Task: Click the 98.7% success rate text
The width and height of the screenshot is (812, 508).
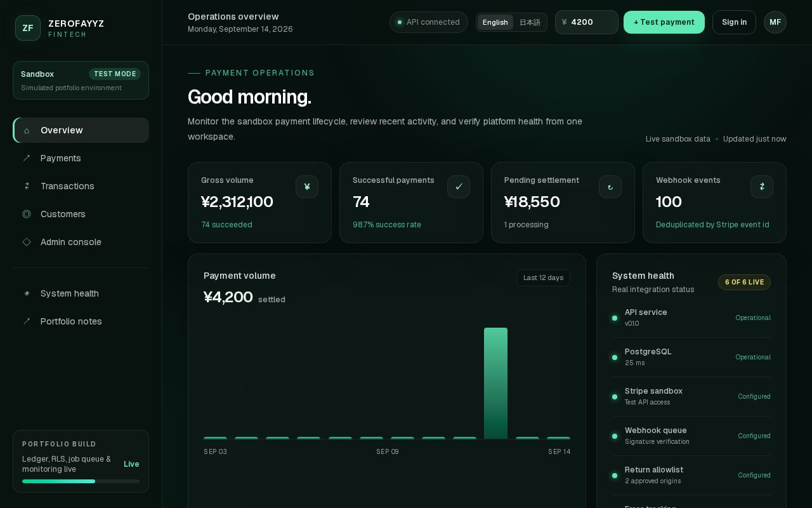Action: click(387, 225)
